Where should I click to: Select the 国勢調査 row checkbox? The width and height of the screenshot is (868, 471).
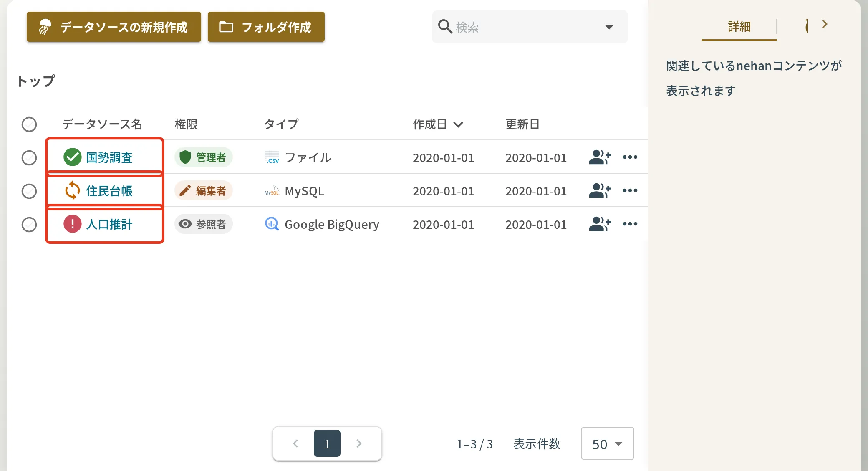[29, 158]
